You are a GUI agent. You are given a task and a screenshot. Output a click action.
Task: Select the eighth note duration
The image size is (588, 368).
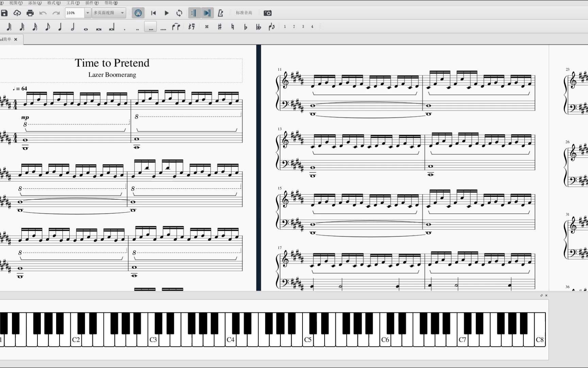click(48, 27)
